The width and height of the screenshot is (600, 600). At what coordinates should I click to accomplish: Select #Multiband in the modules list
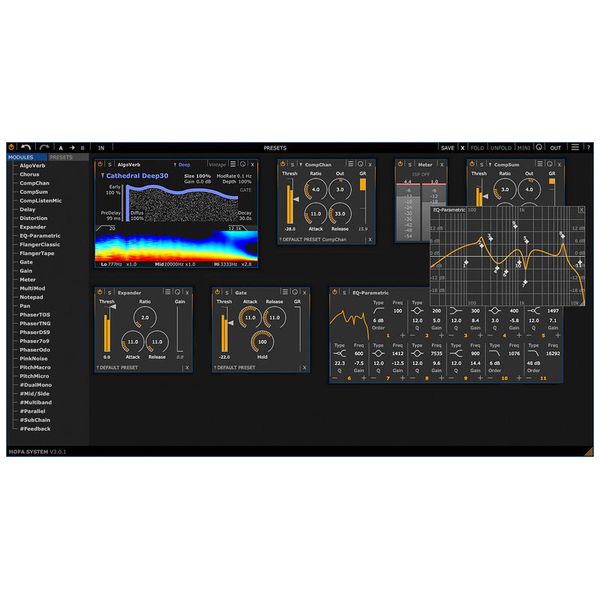click(x=36, y=402)
